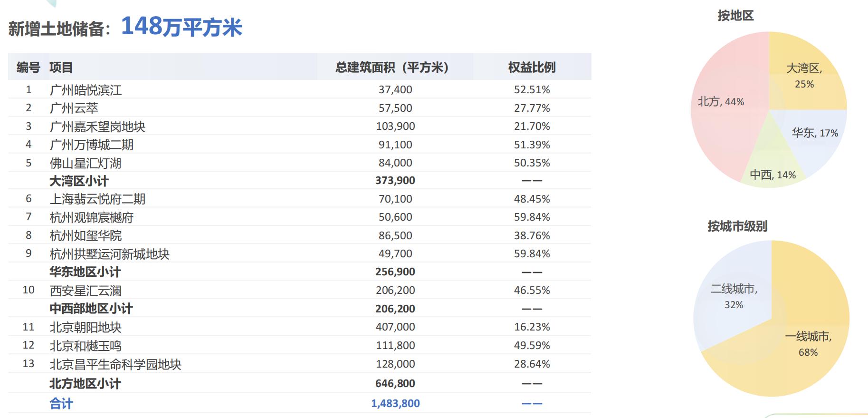Select the 北京朝阳地块 row
This screenshot has height=418, width=868.
pos(299,327)
